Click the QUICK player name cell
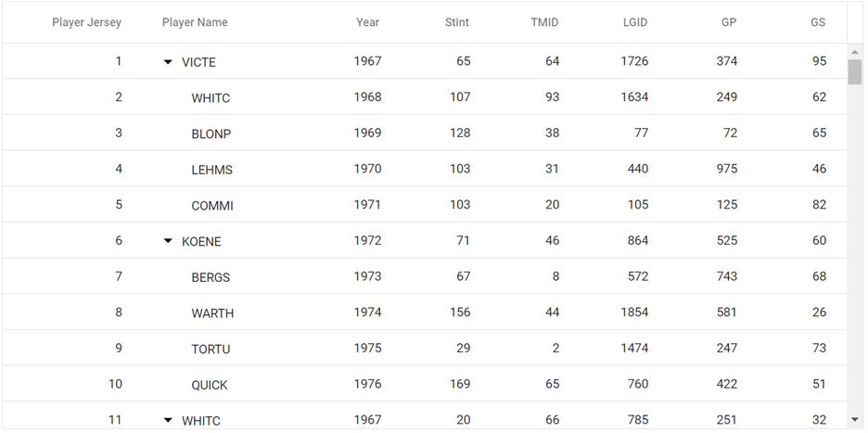The width and height of the screenshot is (868, 433). [210, 385]
